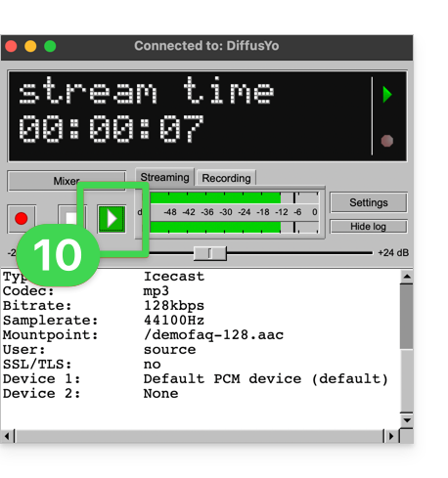Switch to the Recording tab
Image resolution: width=448 pixels, height=478 pixels.
click(x=226, y=178)
